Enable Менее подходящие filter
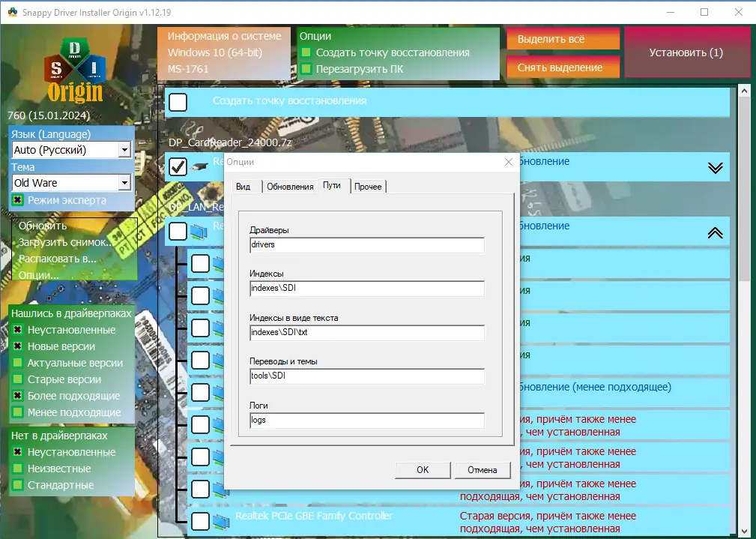The width and height of the screenshot is (756, 539). (17, 412)
